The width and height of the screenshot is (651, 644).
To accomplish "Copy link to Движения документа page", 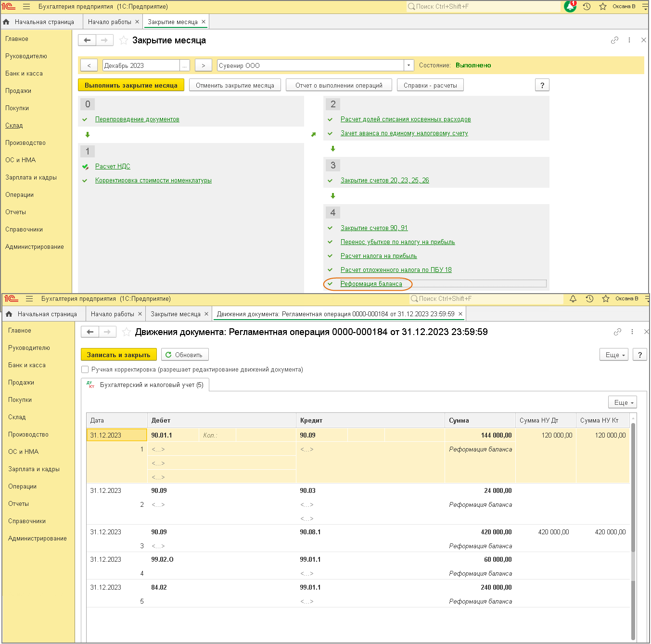I will [x=617, y=332].
